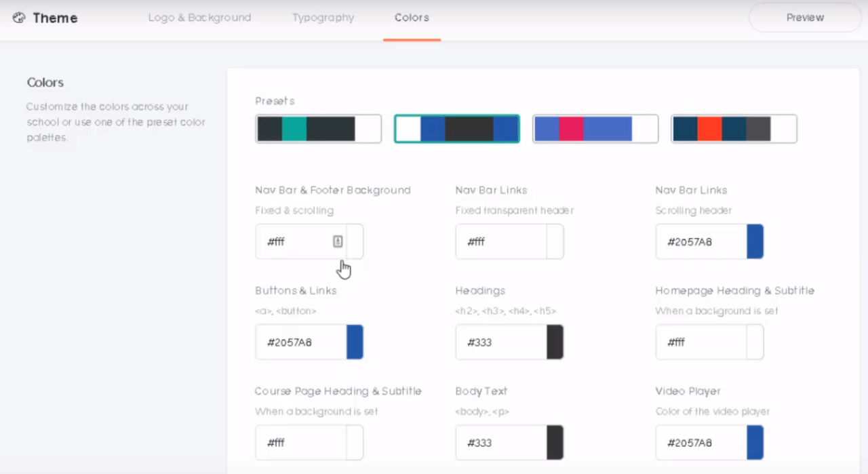Click the Headings hex value field
Image resolution: width=868 pixels, height=474 pixels.
(500, 342)
